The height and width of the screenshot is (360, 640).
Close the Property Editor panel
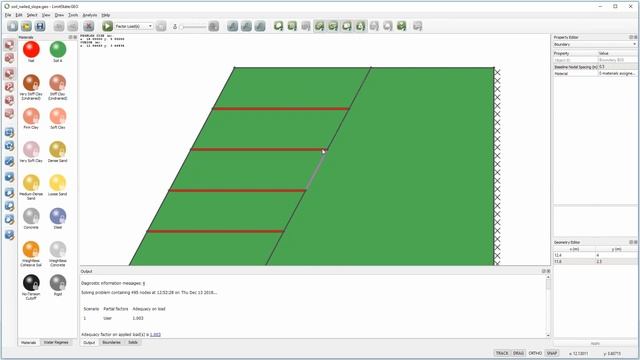635,37
